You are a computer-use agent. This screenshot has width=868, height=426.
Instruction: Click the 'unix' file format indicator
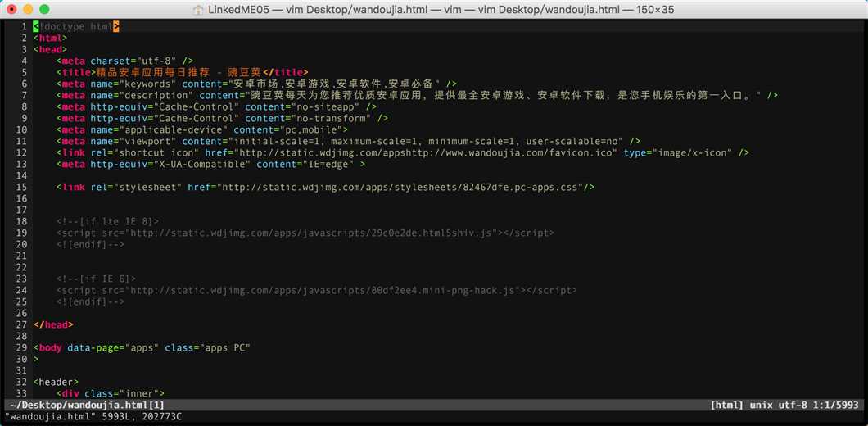762,406
